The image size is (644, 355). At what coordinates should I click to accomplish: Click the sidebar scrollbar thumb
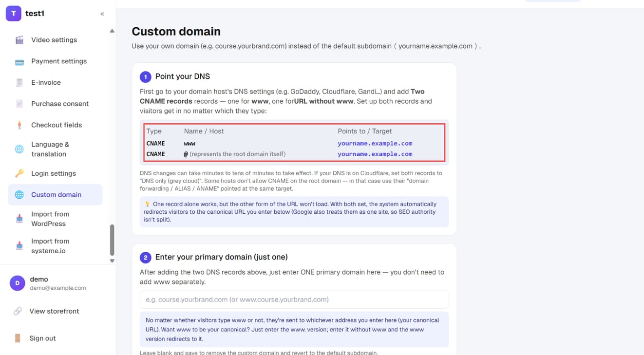click(112, 240)
